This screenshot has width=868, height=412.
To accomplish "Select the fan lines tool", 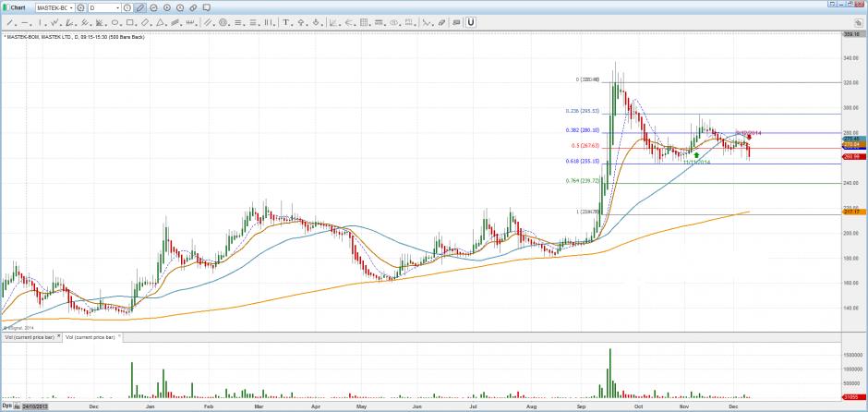I will [99, 23].
